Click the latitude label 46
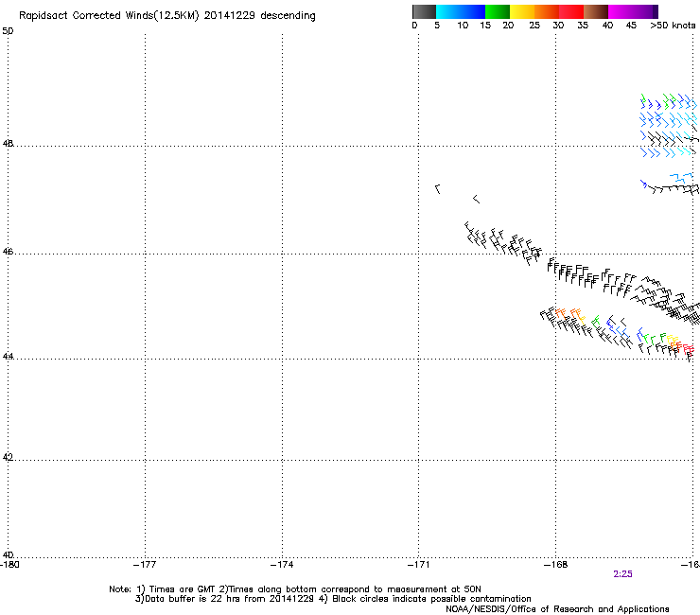 8,252
